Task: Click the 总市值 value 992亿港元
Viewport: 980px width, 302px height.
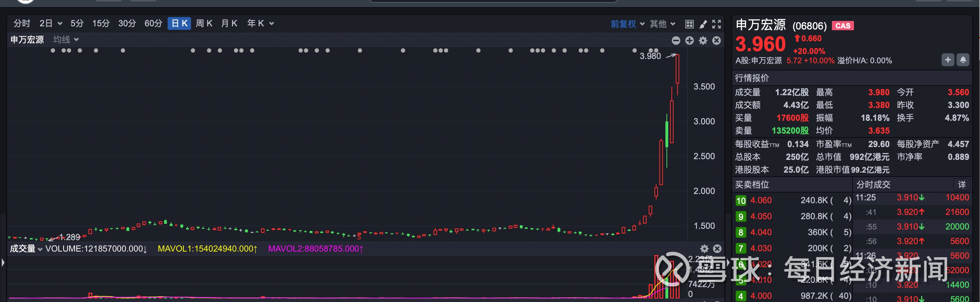Action: click(870, 157)
